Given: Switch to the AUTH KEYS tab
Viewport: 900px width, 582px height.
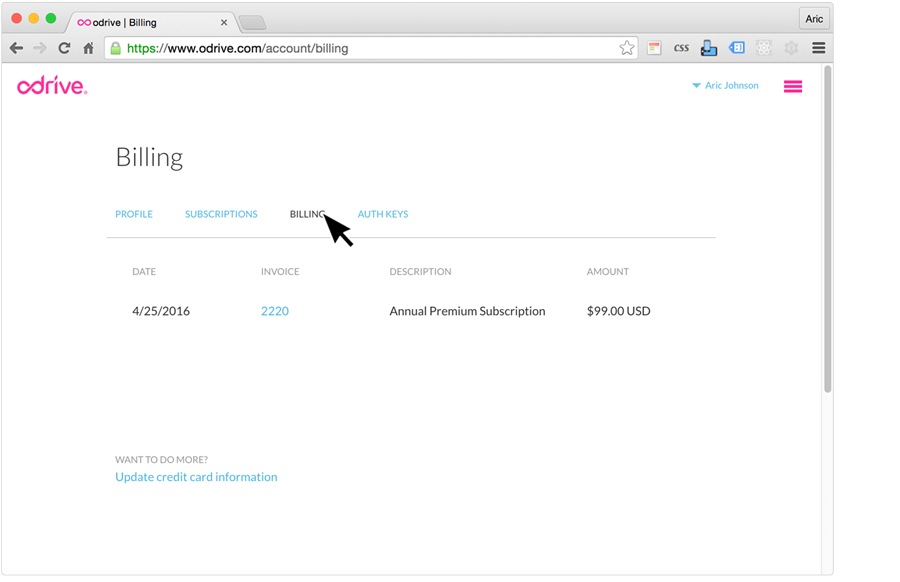Looking at the screenshot, I should click(383, 214).
